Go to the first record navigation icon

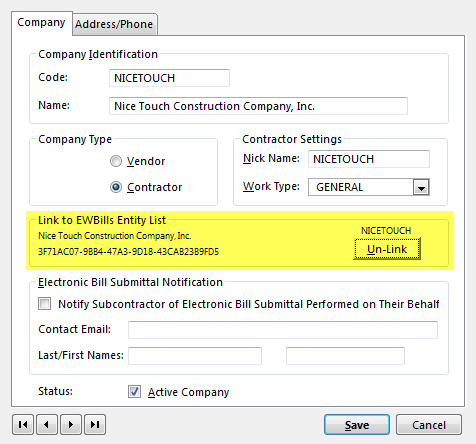(x=23, y=424)
